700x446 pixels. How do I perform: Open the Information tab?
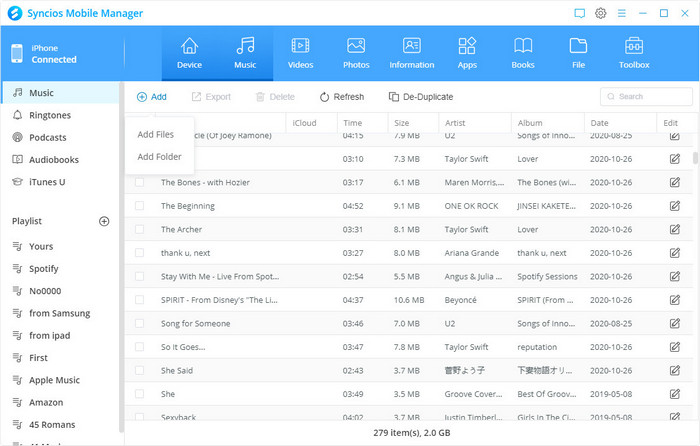[412, 54]
